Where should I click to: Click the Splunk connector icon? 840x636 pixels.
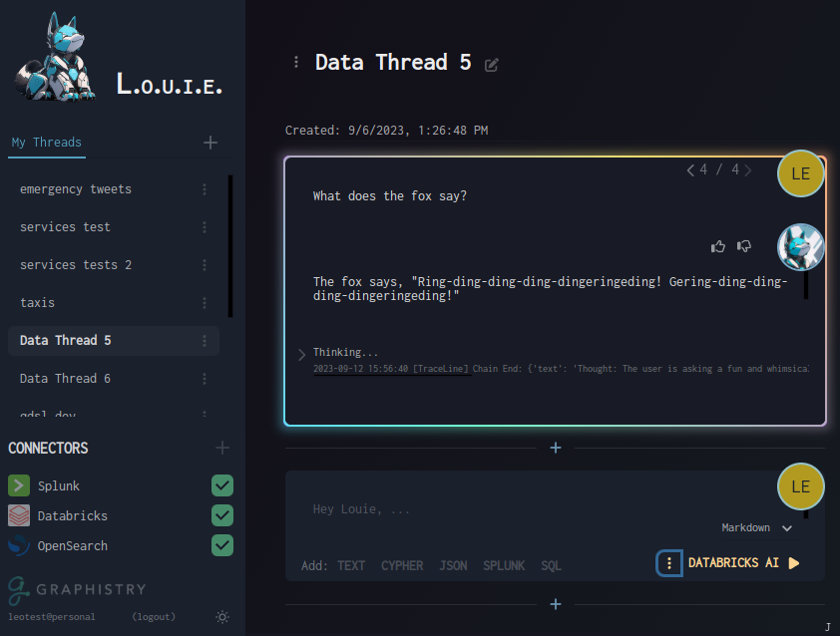click(19, 485)
